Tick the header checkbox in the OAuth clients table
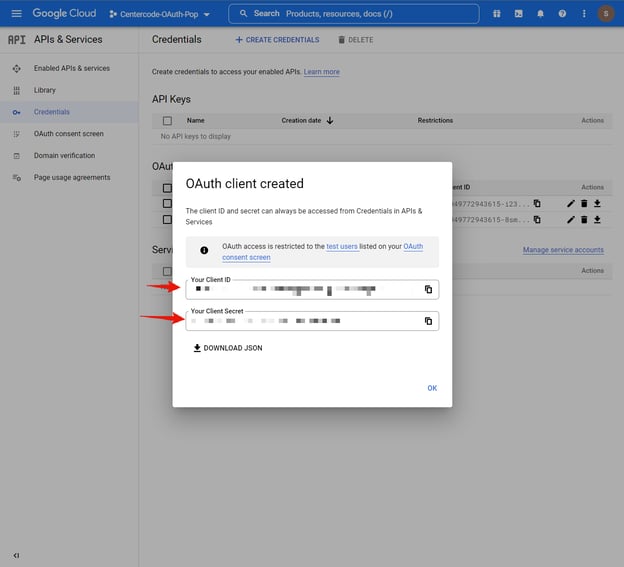 pos(167,188)
